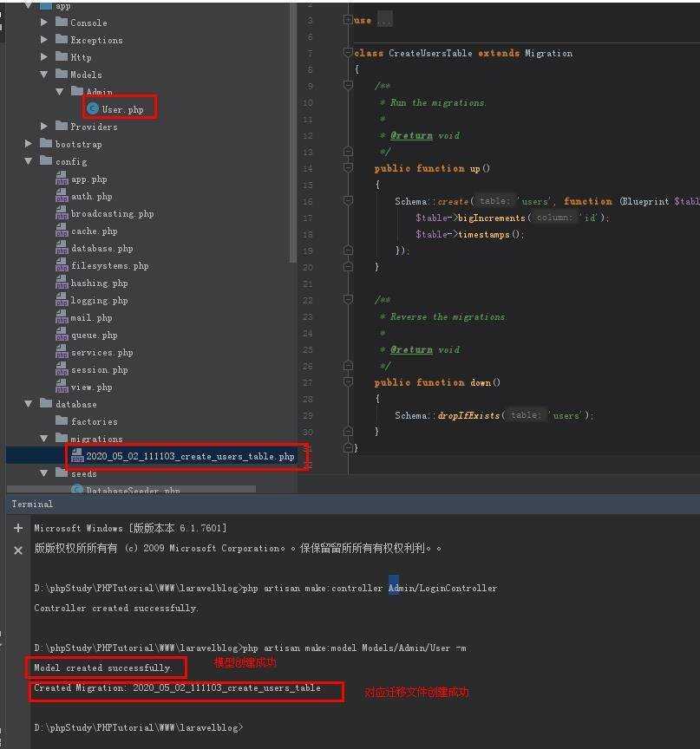Viewport: 700px width, 749px height.
Task: Open broadcasting.php config file
Action: (112, 214)
